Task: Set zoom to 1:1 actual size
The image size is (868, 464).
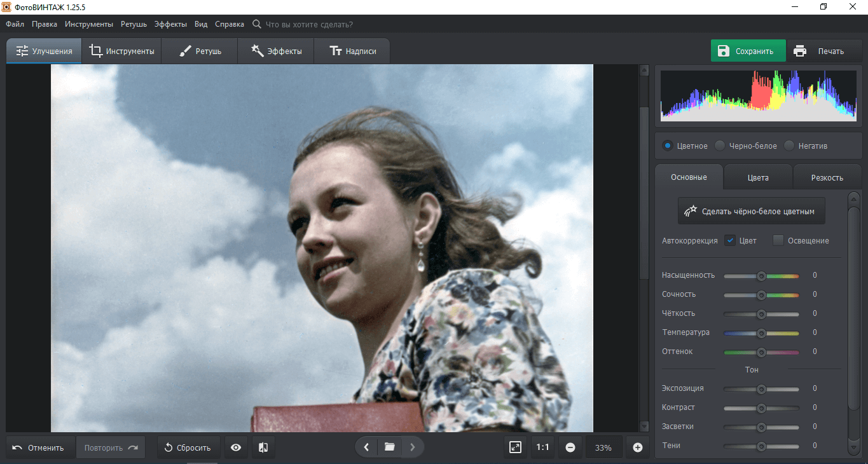Action: click(542, 447)
